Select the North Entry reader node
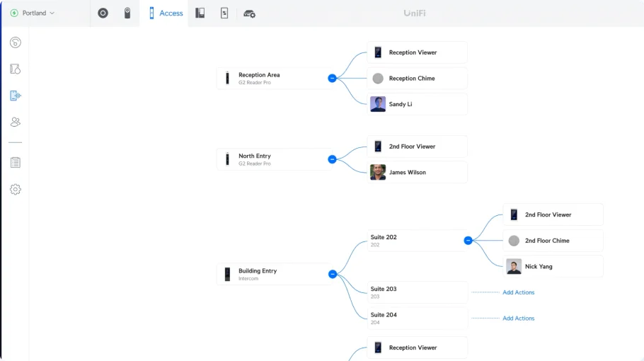Viewport: 644px width, 361px height. 275,159
